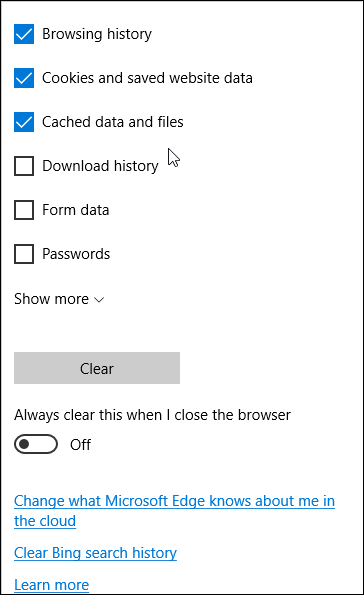
Task: Click the Browsing history label text
Action: [x=97, y=34]
